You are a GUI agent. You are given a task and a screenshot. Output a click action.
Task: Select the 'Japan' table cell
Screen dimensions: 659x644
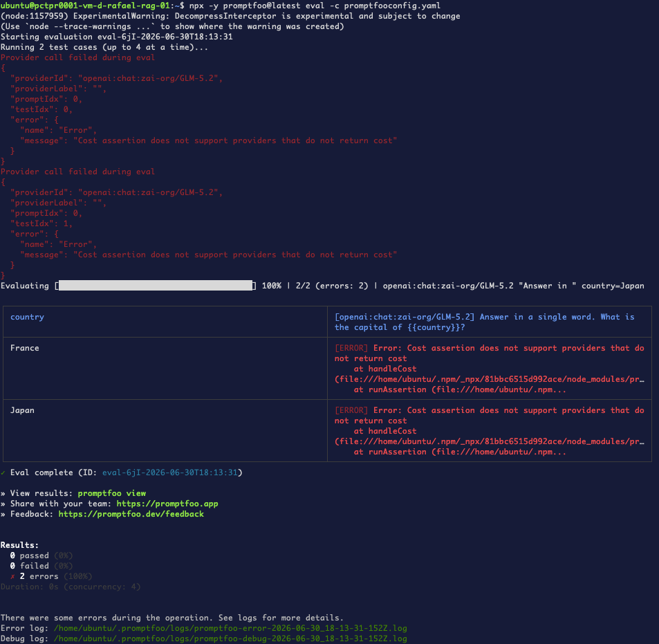tap(165, 430)
